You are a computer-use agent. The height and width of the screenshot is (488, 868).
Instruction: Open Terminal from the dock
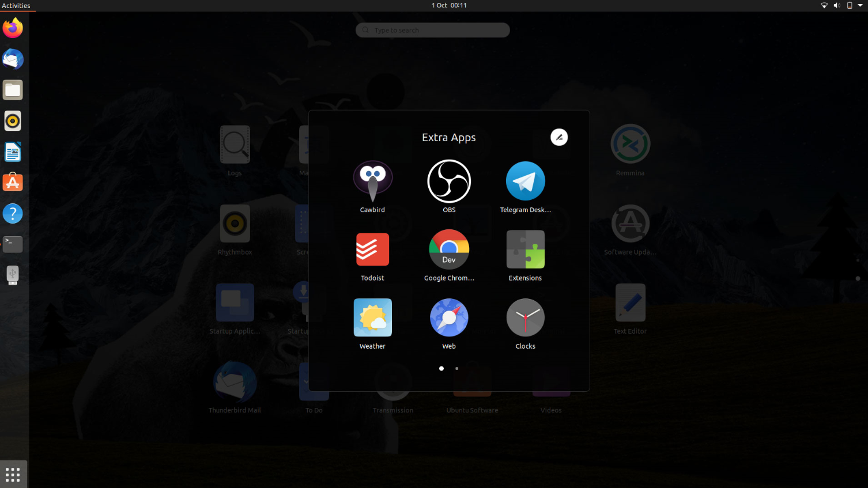[13, 244]
